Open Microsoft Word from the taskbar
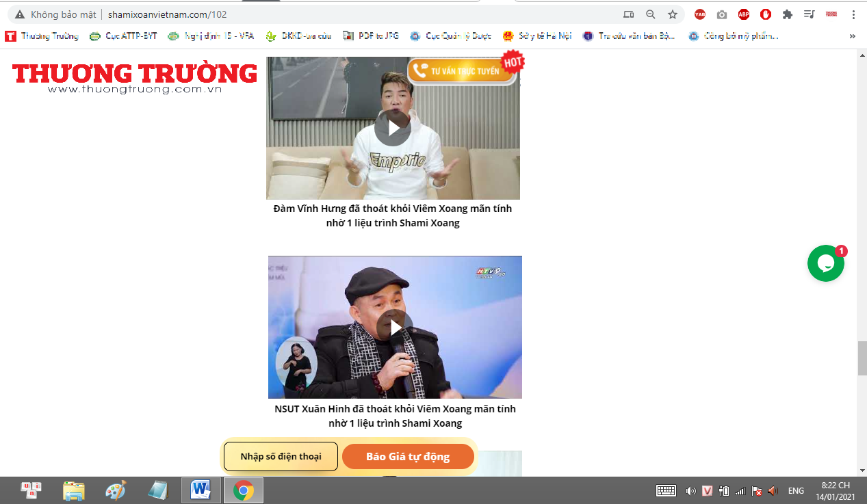Viewport: 867px width, 504px height. tap(200, 490)
